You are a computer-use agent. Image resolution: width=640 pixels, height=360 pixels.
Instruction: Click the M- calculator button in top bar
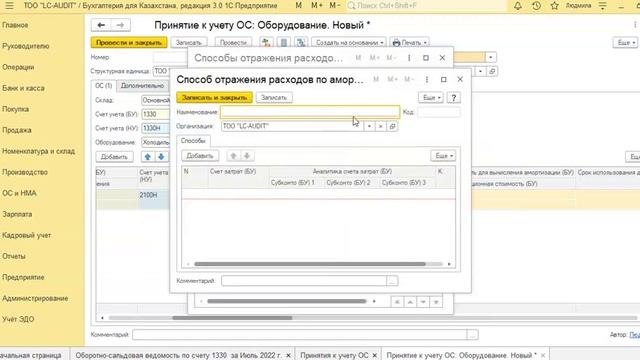334,6
